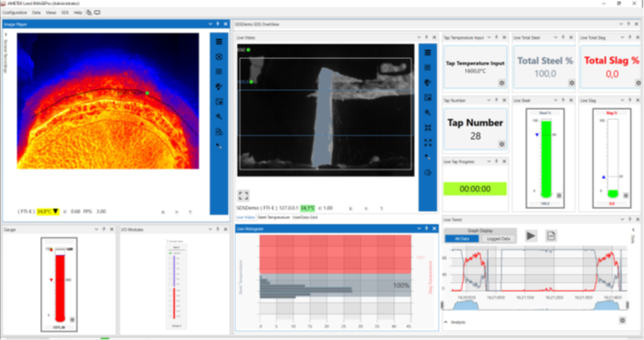
Task: Open the Data menu
Action: [36, 13]
